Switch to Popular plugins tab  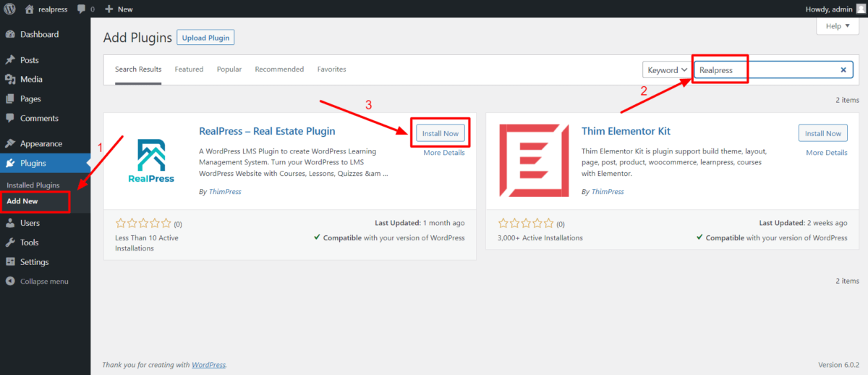229,69
